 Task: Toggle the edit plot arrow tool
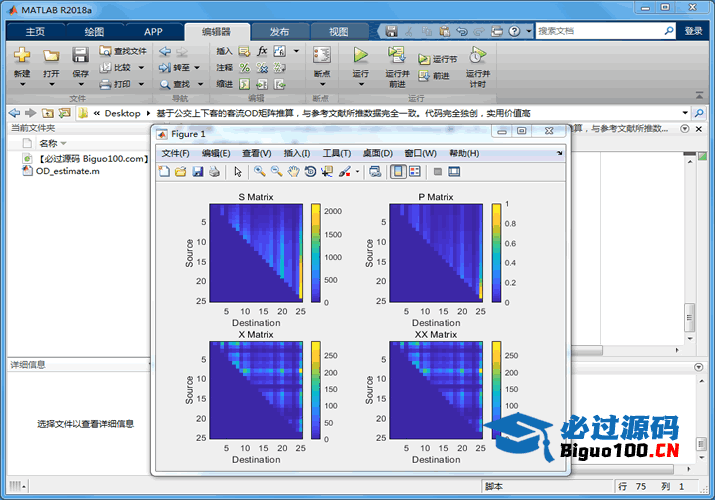pyautogui.click(x=238, y=172)
